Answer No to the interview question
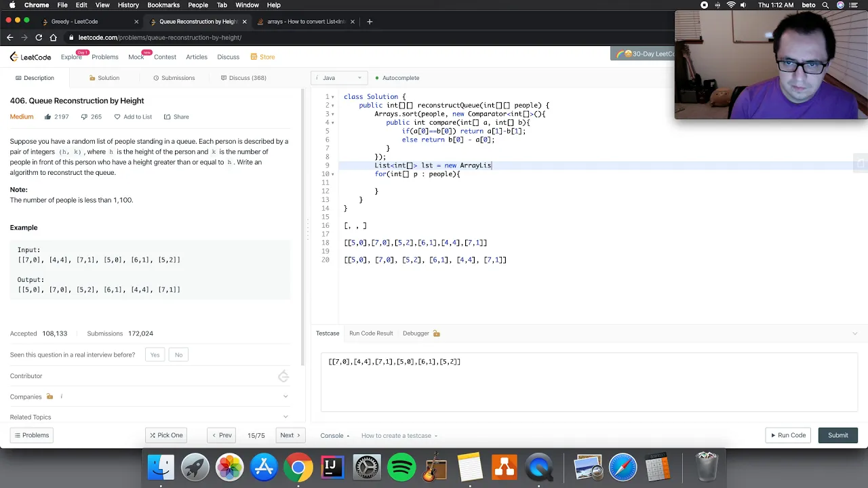Image resolution: width=868 pixels, height=488 pixels. coord(178,354)
